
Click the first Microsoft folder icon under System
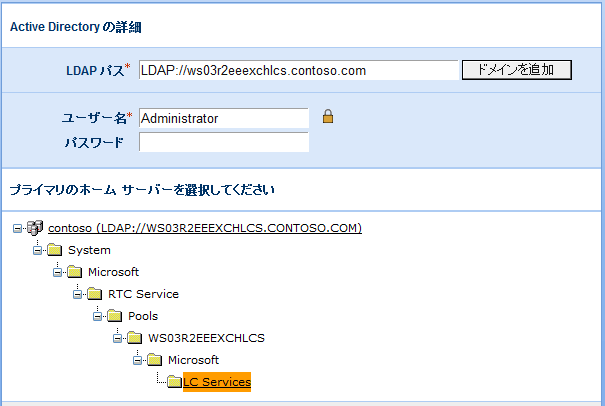74,272
